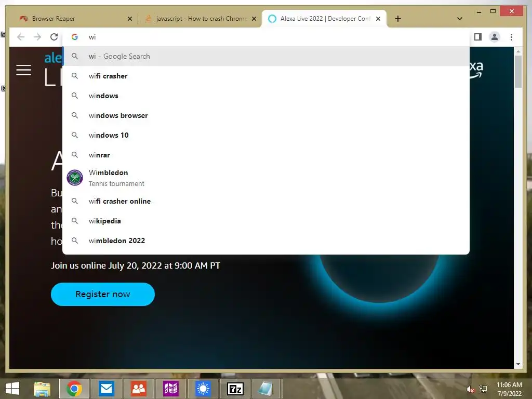Select the 'wikipedia' suggestion
Image resolution: width=532 pixels, height=399 pixels.
266,221
